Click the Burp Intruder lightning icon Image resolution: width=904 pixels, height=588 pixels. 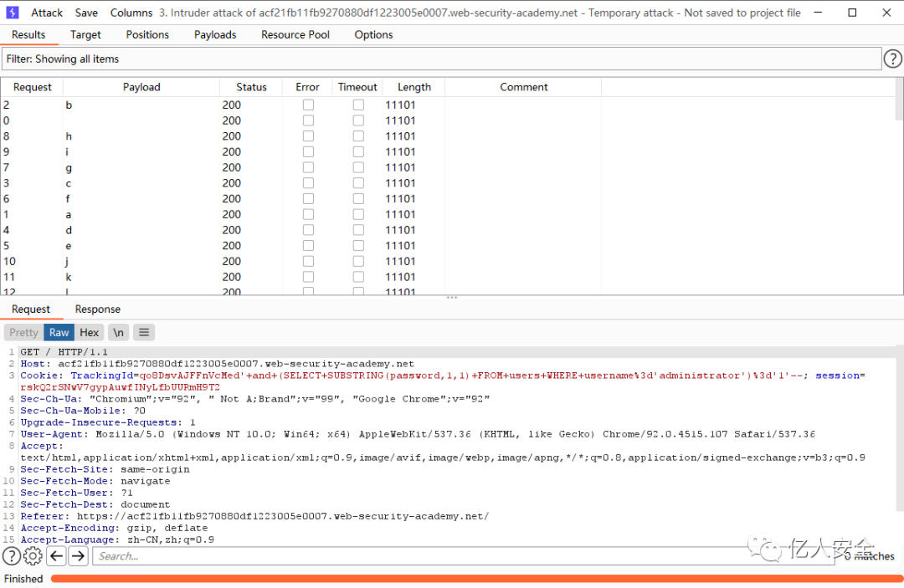(12, 13)
